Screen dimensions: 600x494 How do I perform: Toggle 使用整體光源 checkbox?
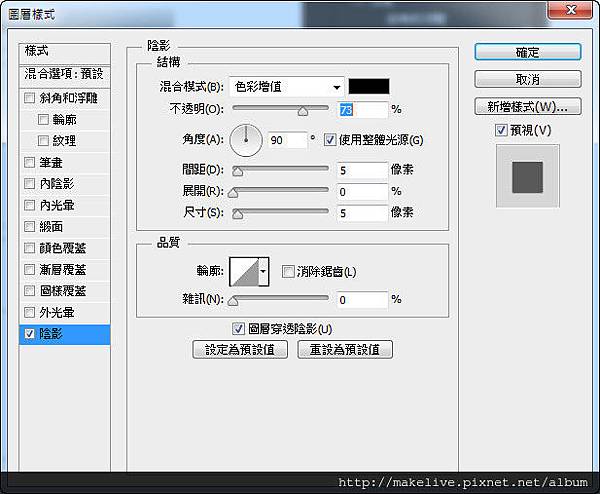pos(330,140)
